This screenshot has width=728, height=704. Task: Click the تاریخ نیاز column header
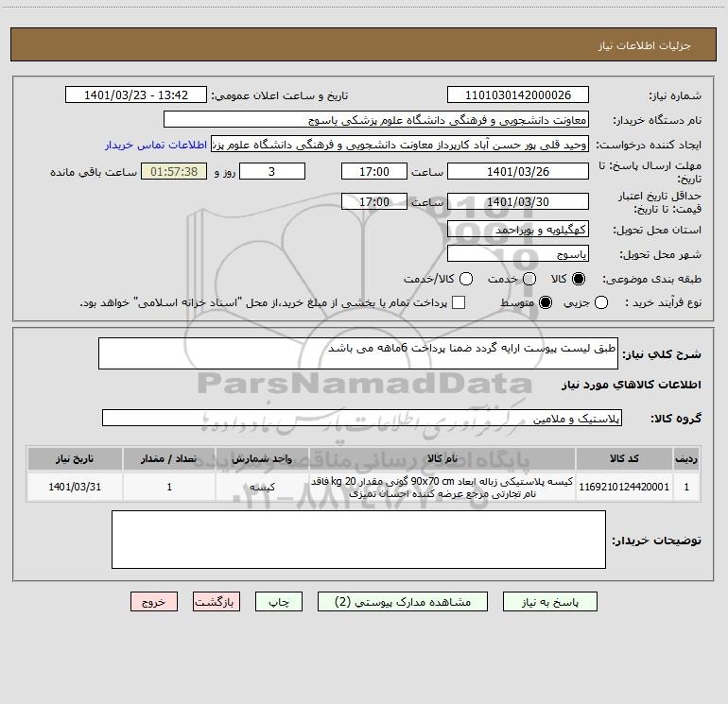coord(75,458)
